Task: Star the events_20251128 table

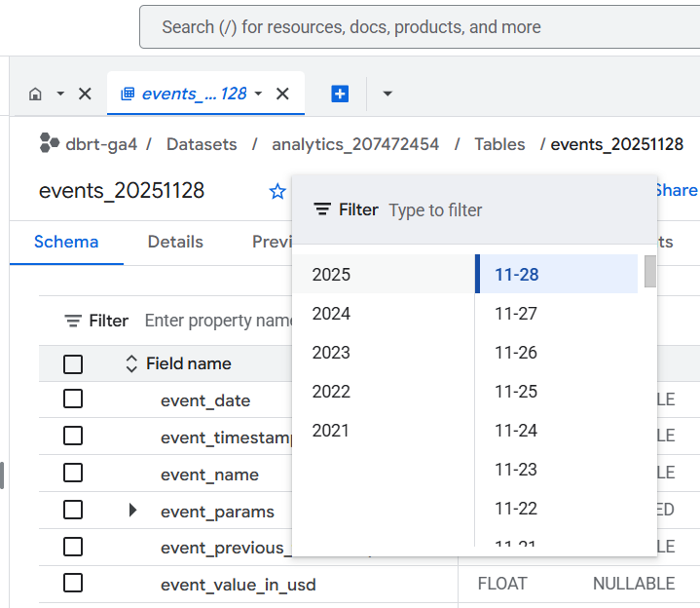Action: 277,191
